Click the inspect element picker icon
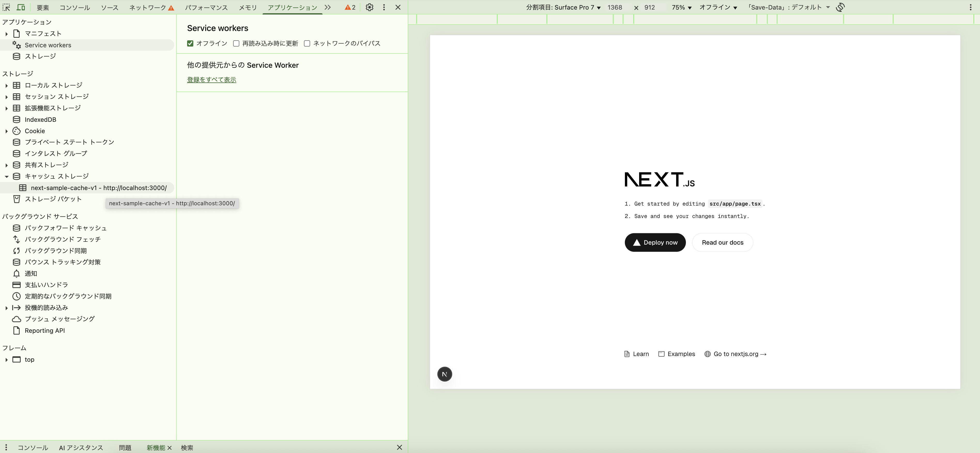This screenshot has height=453, width=980. point(6,7)
